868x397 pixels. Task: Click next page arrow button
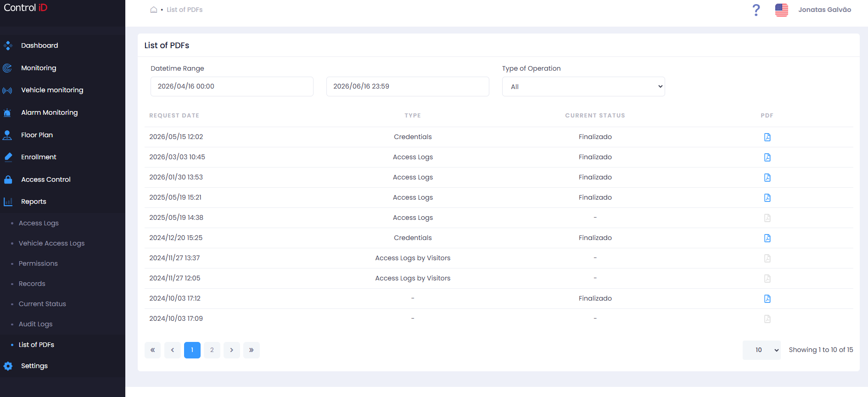point(232,350)
